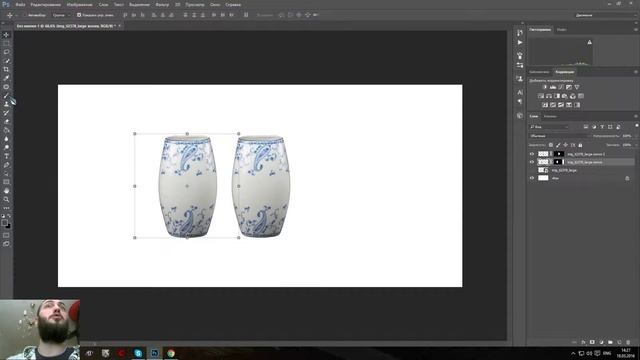640x360 pixels.
Task: Select the Pen tool
Action: coord(6,165)
